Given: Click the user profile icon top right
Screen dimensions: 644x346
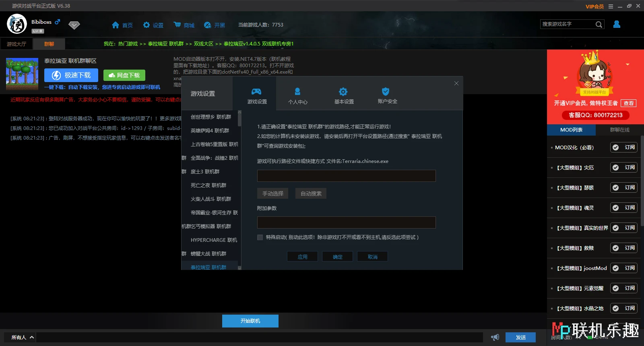Looking at the screenshot, I should (x=617, y=25).
